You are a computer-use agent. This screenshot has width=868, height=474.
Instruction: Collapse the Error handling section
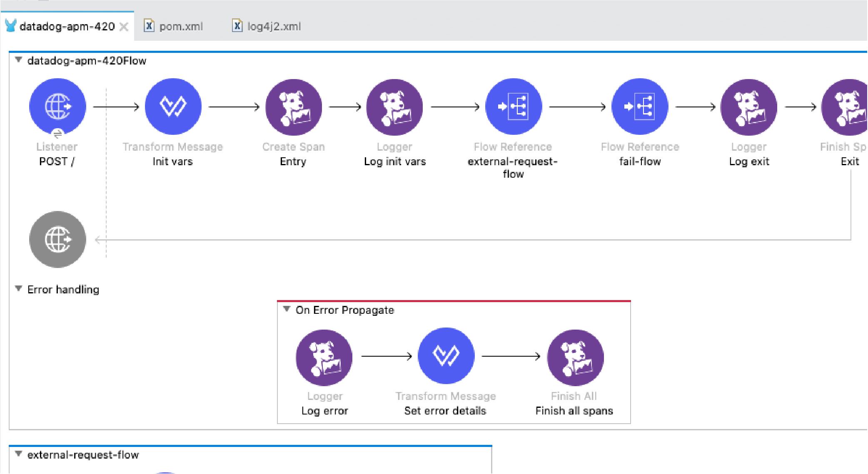[18, 288]
